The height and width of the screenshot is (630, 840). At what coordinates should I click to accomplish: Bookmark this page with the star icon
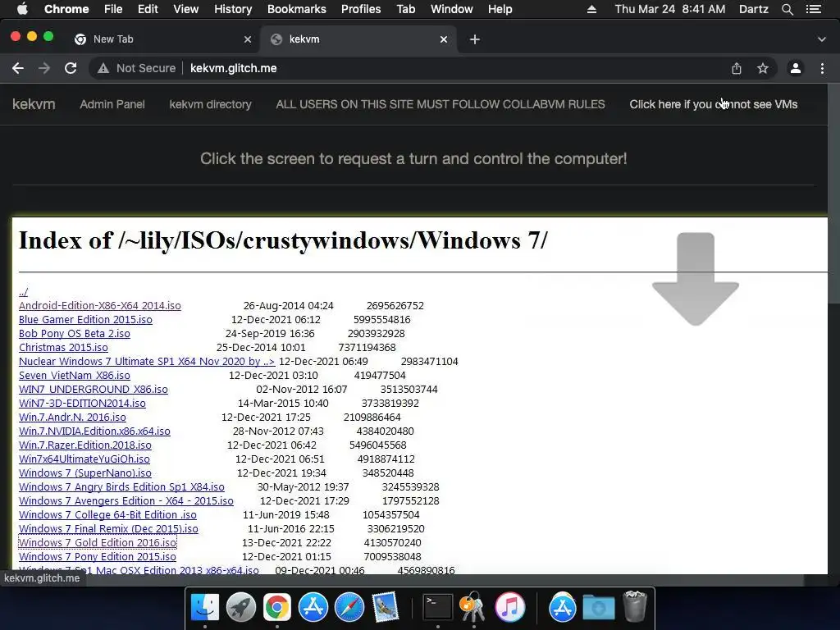763,68
